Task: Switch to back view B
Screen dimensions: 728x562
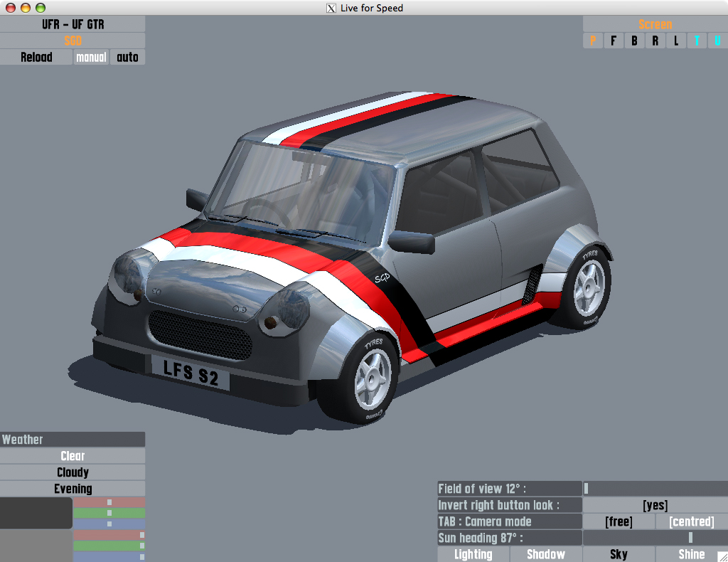Action: click(634, 41)
